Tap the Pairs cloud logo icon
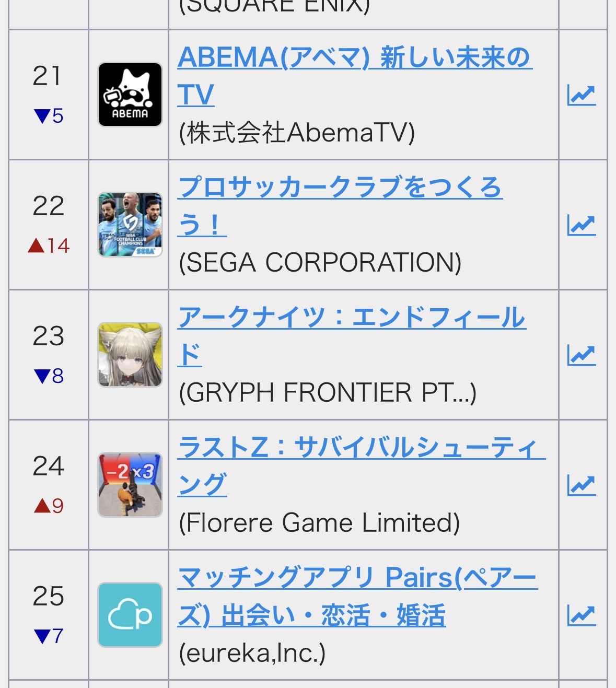This screenshot has height=688, width=616. click(x=130, y=615)
